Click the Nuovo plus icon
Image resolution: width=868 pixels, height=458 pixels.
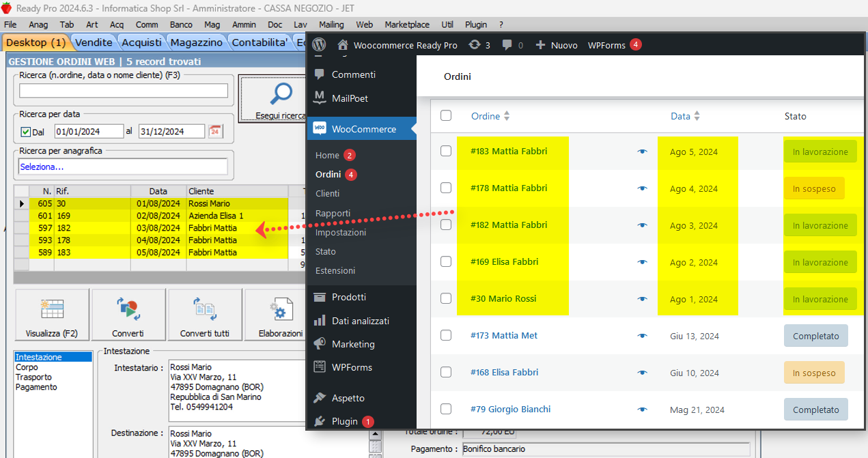[540, 45]
